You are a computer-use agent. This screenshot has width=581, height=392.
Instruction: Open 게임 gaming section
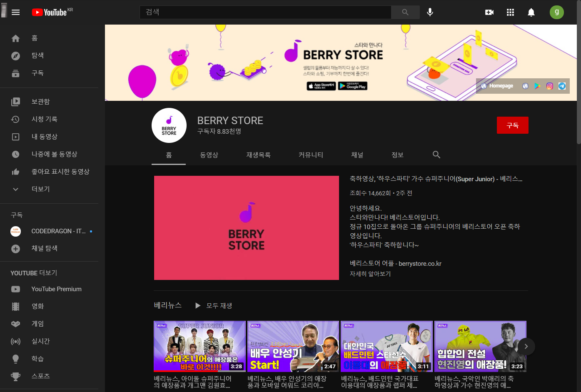tap(49, 324)
